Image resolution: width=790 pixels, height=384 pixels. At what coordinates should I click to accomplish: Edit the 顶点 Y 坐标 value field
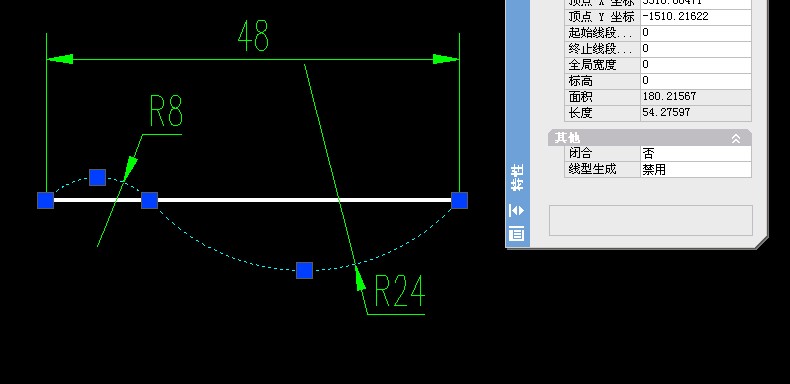click(x=696, y=16)
